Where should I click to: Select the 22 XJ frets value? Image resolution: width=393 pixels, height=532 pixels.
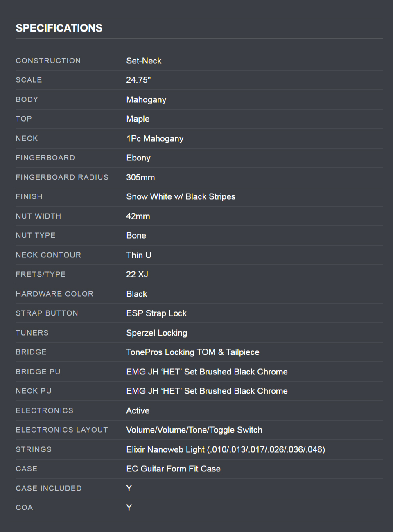pyautogui.click(x=137, y=274)
